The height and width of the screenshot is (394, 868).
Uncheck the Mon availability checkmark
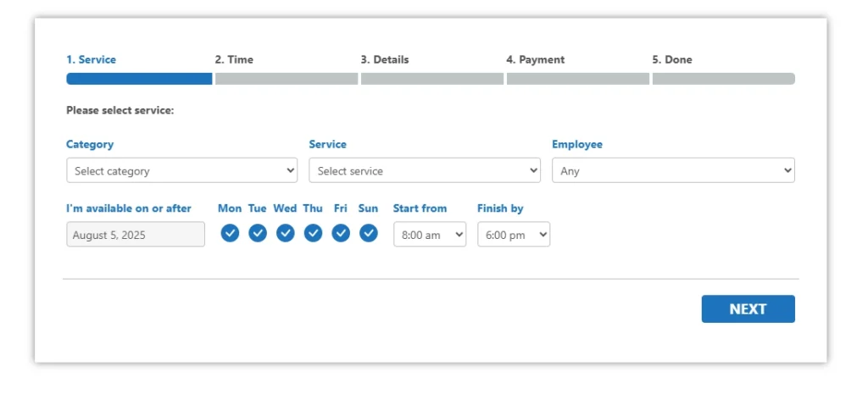click(230, 233)
